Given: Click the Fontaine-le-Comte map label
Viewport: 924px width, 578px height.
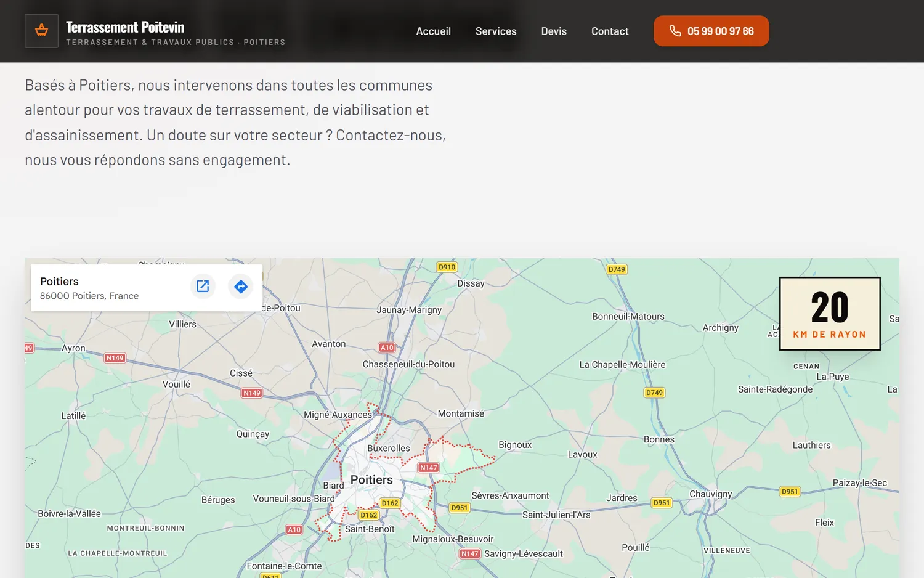Looking at the screenshot, I should pyautogui.click(x=284, y=566).
